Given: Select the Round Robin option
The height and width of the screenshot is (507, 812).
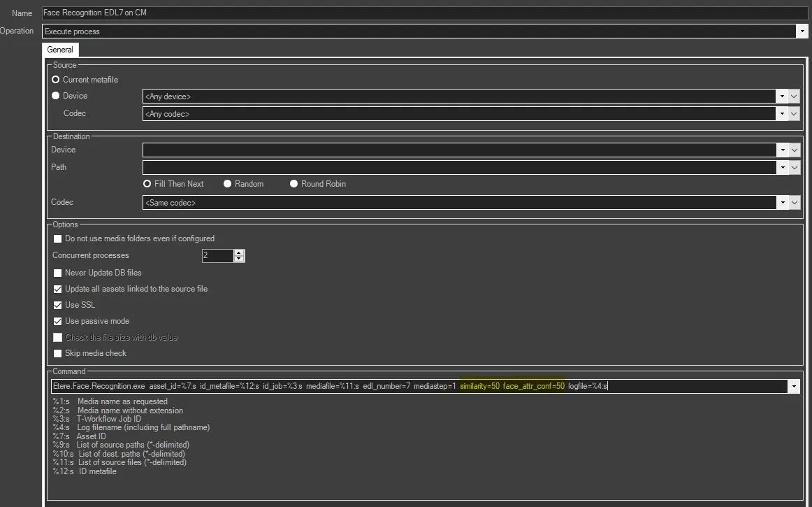Looking at the screenshot, I should tap(294, 184).
